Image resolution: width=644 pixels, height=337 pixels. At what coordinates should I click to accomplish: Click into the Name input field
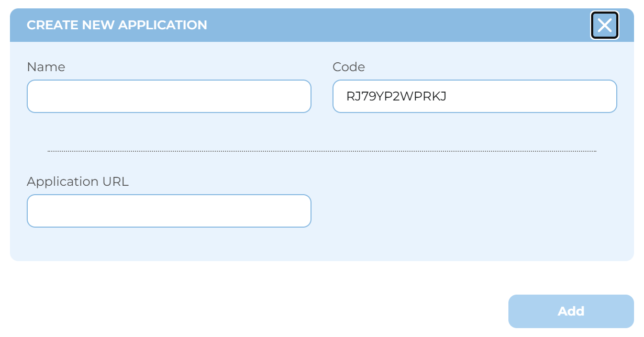pos(169,96)
